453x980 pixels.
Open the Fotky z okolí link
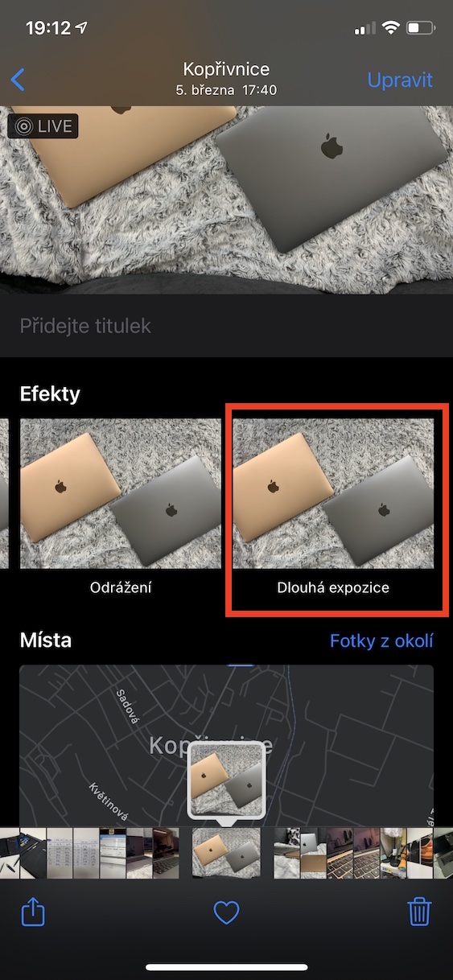point(381,640)
